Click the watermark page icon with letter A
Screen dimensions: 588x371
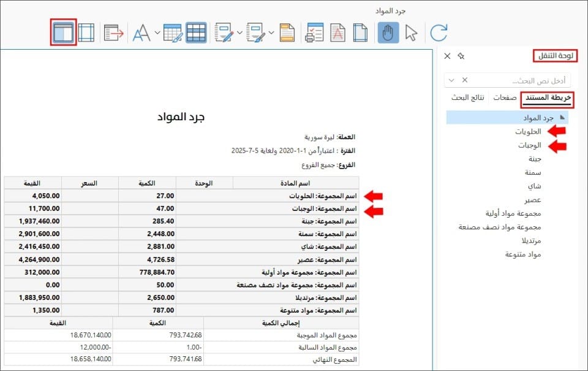pos(337,33)
